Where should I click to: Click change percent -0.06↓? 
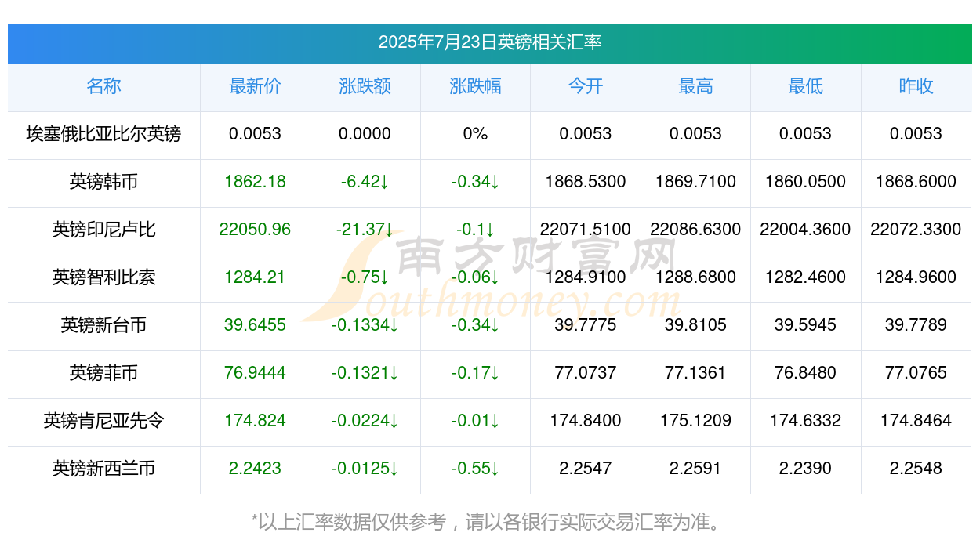coord(475,277)
